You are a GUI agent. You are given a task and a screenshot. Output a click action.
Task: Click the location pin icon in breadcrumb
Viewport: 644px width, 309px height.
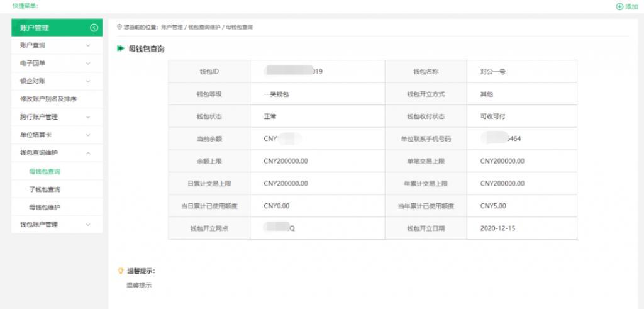(119, 28)
